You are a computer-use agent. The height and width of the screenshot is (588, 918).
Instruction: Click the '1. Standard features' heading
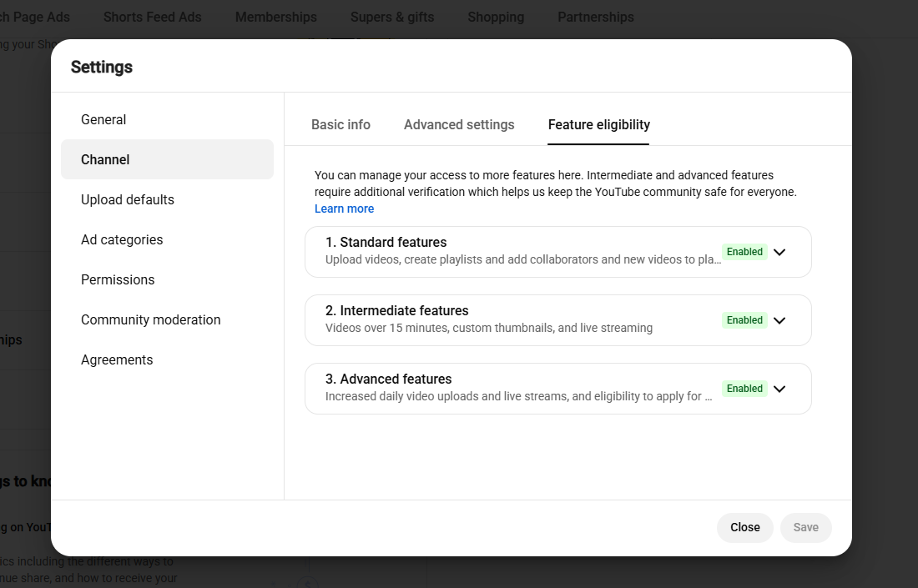(x=386, y=242)
